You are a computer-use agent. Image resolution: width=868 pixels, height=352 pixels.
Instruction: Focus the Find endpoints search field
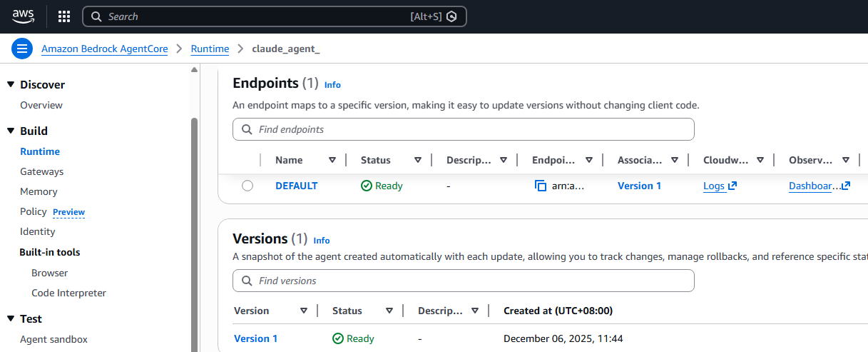(x=464, y=129)
